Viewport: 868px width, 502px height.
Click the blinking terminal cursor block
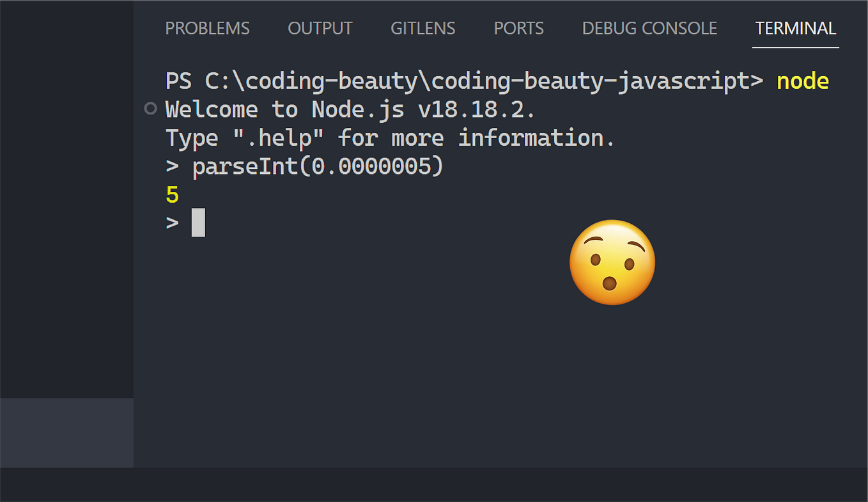pos(198,222)
